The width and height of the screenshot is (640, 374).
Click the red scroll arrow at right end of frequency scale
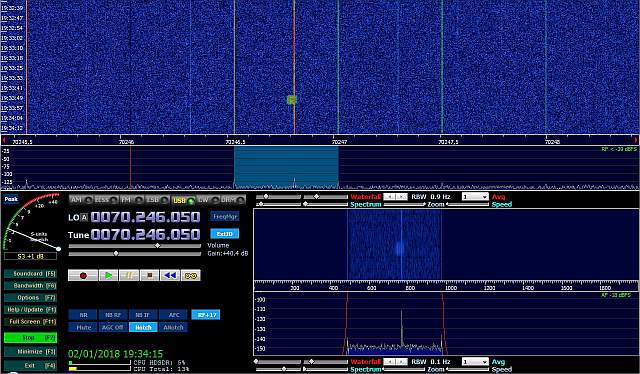pyautogui.click(x=636, y=140)
